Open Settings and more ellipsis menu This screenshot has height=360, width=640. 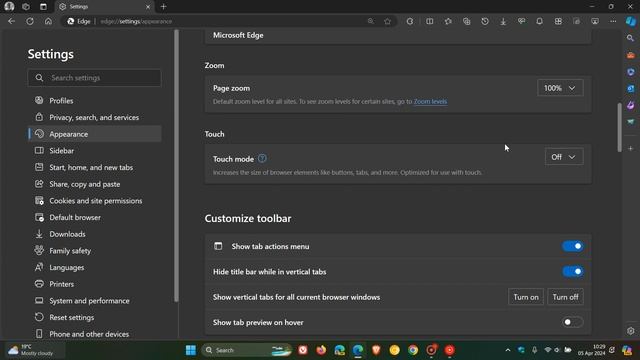tap(613, 21)
